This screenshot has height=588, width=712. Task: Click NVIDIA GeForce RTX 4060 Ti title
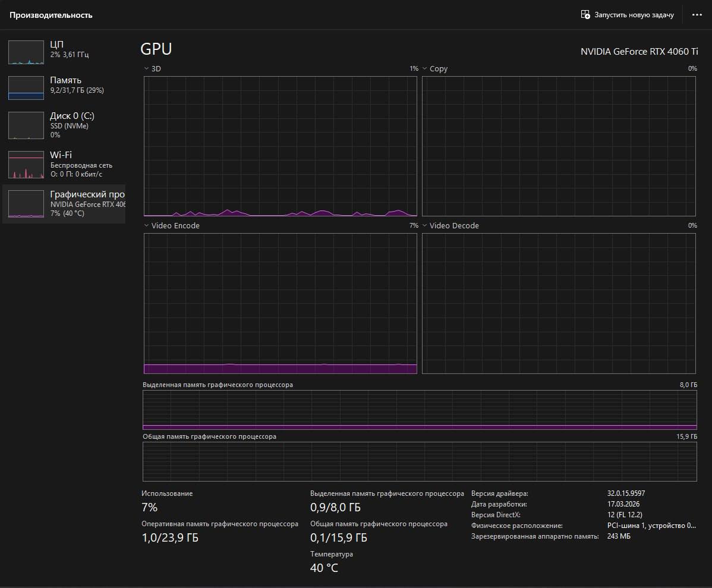click(639, 51)
